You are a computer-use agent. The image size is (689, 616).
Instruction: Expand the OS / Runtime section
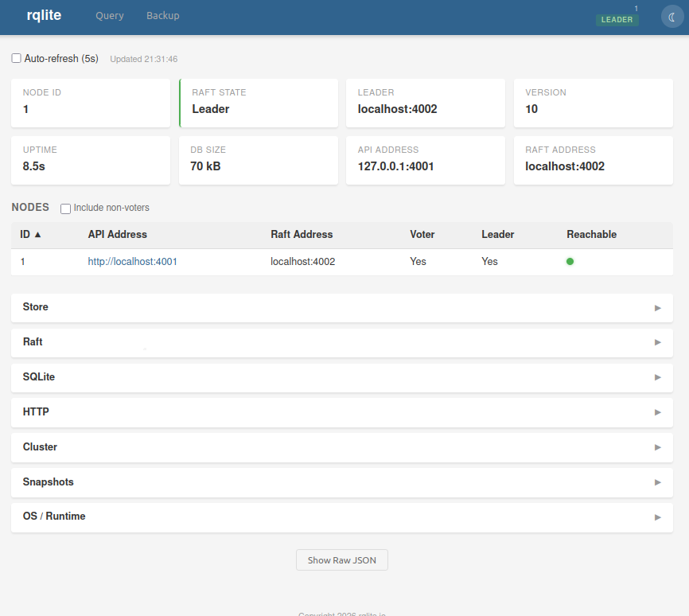(x=342, y=517)
